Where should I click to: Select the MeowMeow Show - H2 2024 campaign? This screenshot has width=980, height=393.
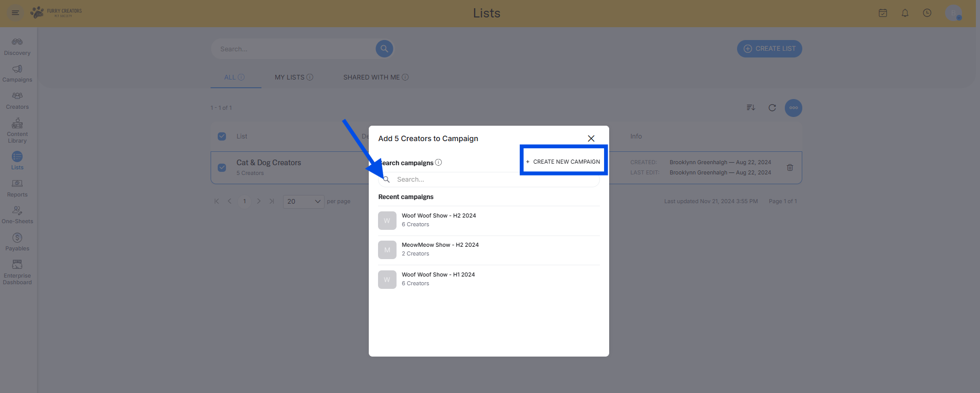pos(440,250)
